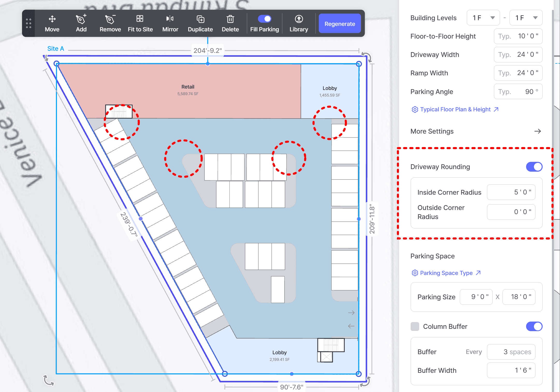Delete the selection with trash icon
560x392 pixels.
click(x=230, y=24)
